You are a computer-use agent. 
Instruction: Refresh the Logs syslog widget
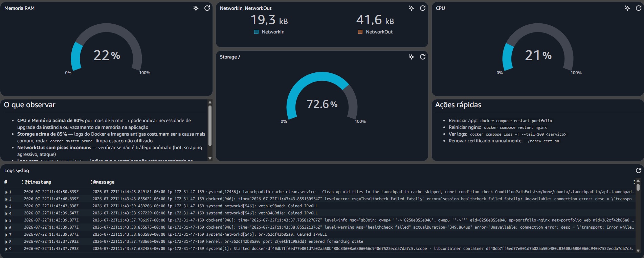pos(639,170)
